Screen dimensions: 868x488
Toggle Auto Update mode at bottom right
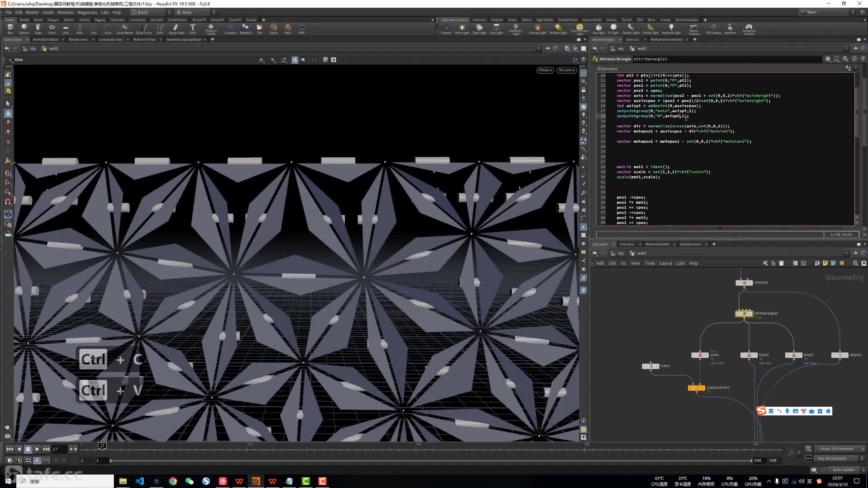pyautogui.click(x=844, y=470)
